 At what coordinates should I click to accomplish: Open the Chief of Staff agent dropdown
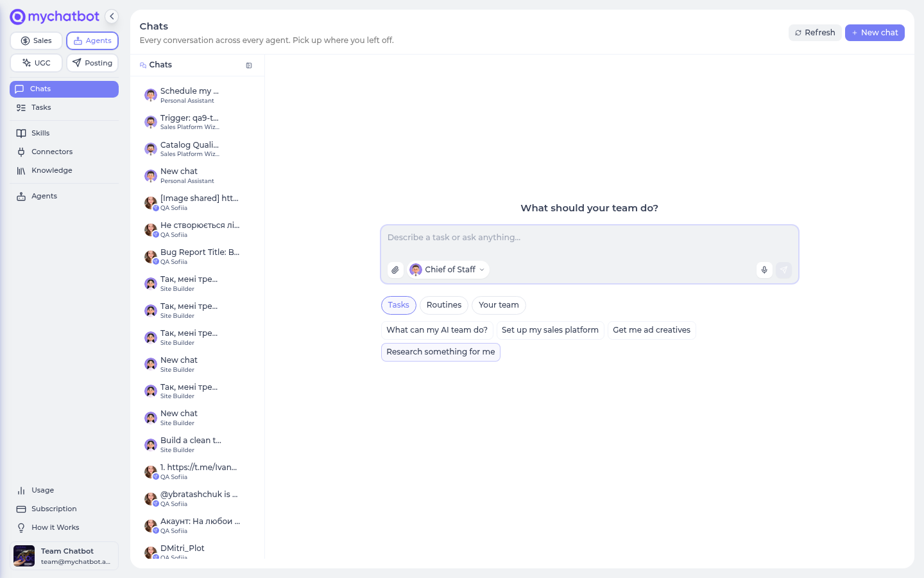point(448,270)
